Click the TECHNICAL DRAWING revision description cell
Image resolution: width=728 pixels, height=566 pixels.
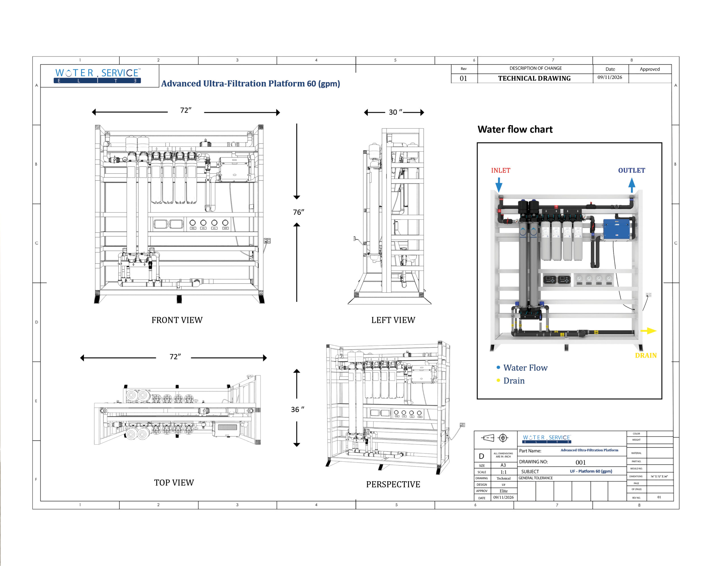click(x=535, y=78)
